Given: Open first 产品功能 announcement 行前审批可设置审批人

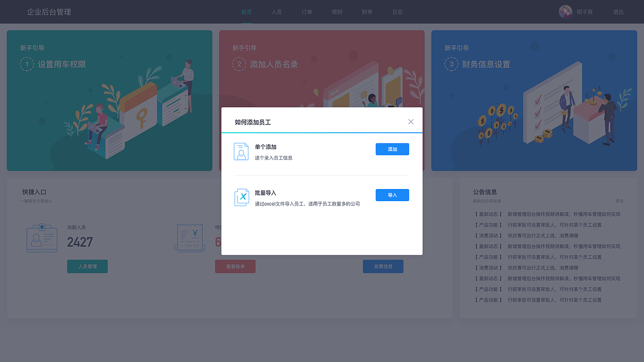Looking at the screenshot, I should coord(537,225).
